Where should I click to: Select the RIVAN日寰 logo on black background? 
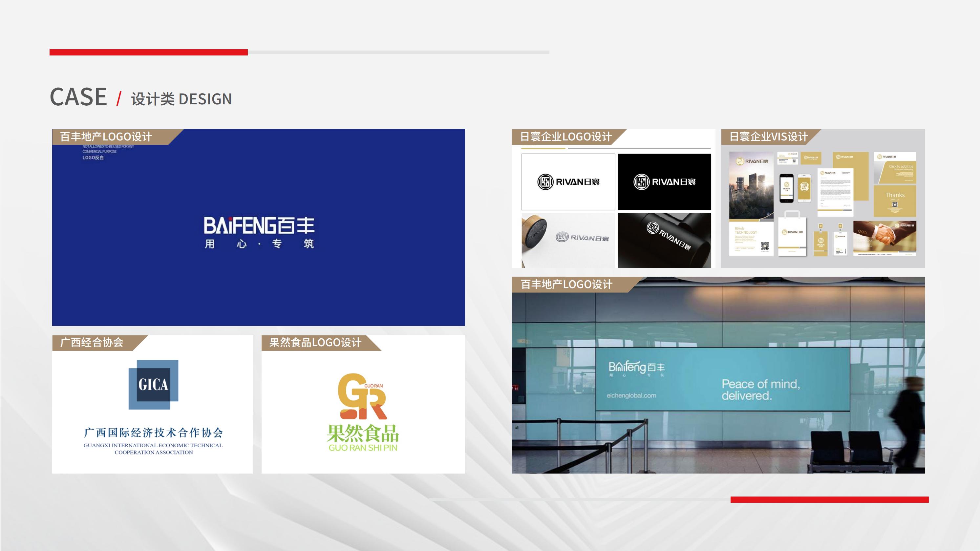click(x=664, y=182)
